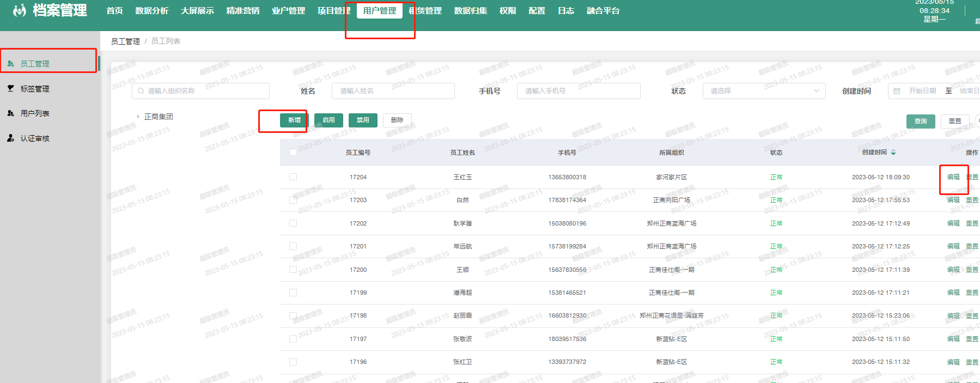Check the row for employee 17204
This screenshot has width=980, height=383.
293,177
